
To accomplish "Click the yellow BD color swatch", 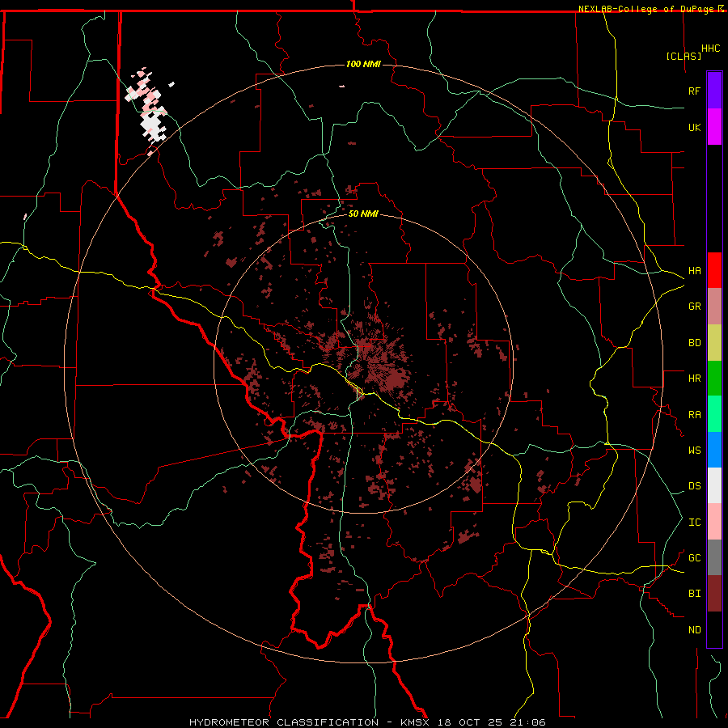I will point(714,343).
